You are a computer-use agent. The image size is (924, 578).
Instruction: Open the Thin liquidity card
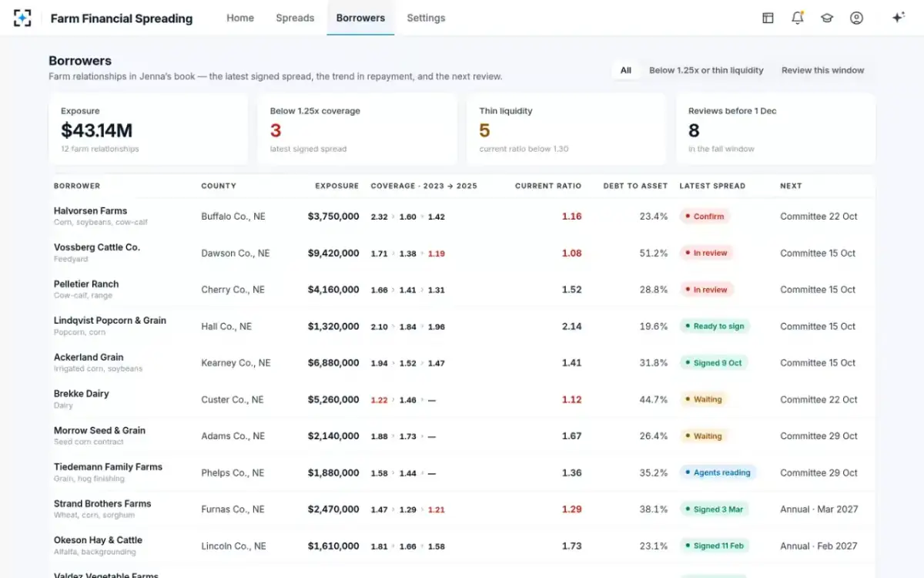pyautogui.click(x=567, y=129)
